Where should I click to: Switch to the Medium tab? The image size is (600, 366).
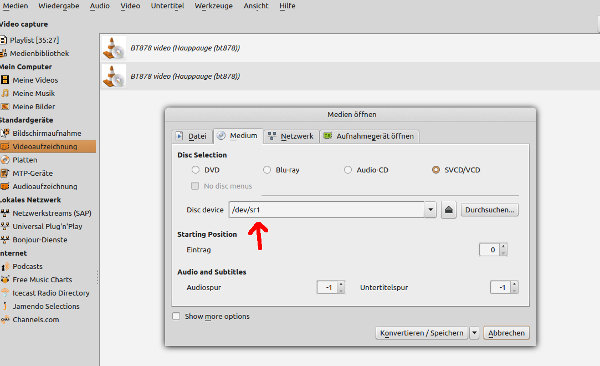click(x=238, y=136)
